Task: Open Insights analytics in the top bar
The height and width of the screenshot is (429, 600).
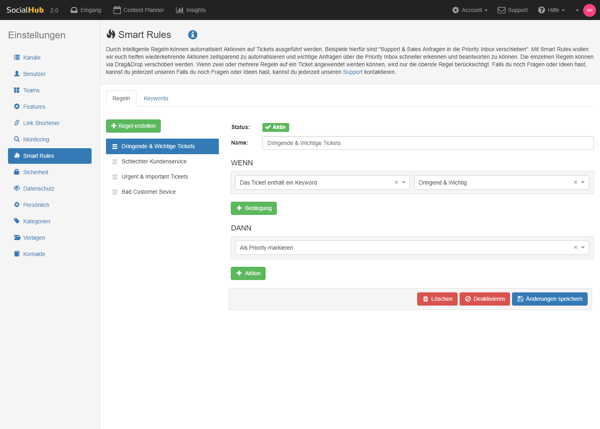Action: 191,10
